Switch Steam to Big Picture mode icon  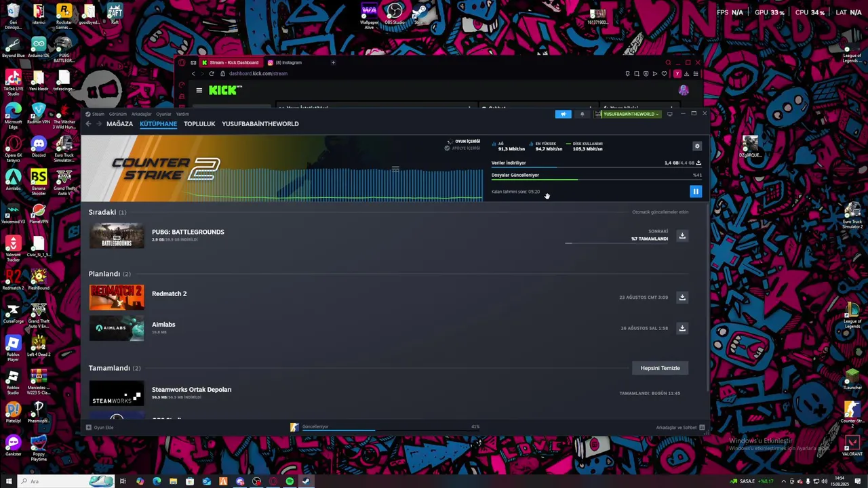click(670, 114)
